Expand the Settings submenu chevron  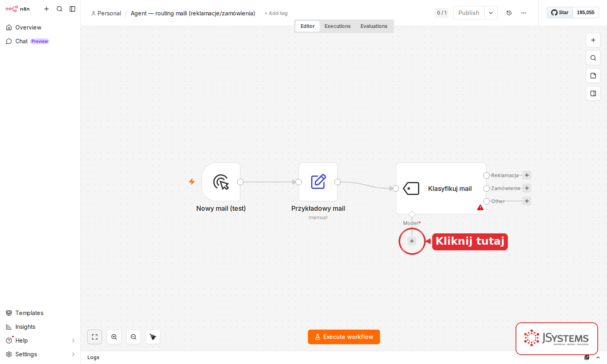[x=73, y=354]
